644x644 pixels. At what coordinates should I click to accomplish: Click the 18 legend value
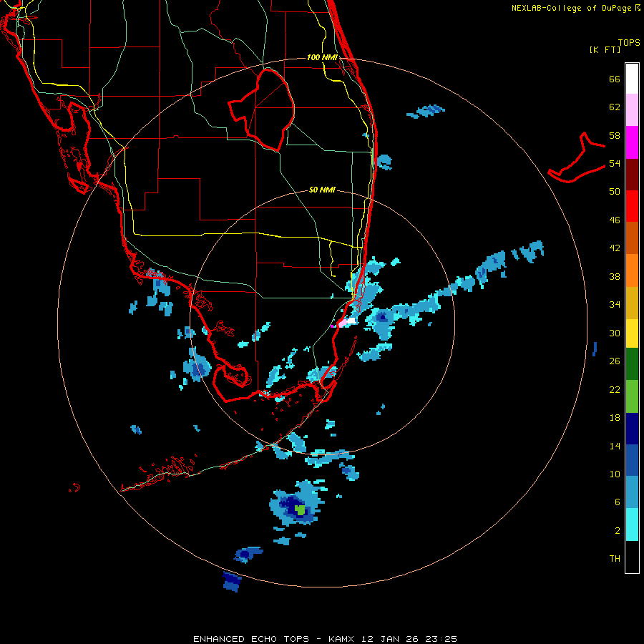pyautogui.click(x=615, y=418)
